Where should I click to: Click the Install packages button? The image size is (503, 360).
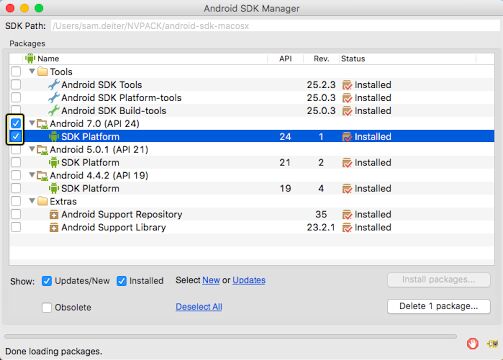pyautogui.click(x=439, y=280)
